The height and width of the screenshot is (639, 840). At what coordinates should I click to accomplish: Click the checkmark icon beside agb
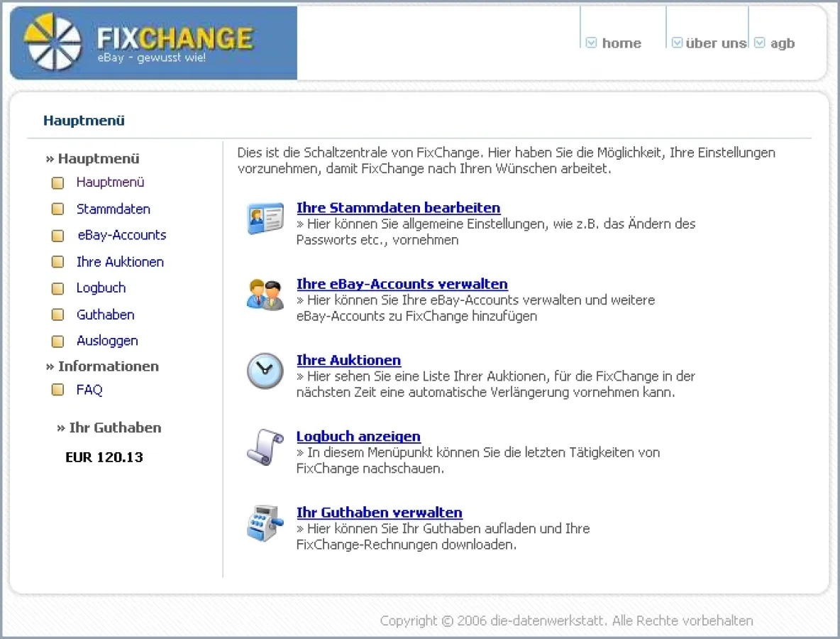click(x=760, y=43)
